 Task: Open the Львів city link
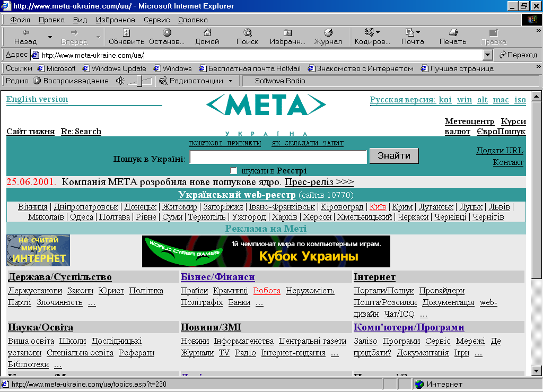499,207
